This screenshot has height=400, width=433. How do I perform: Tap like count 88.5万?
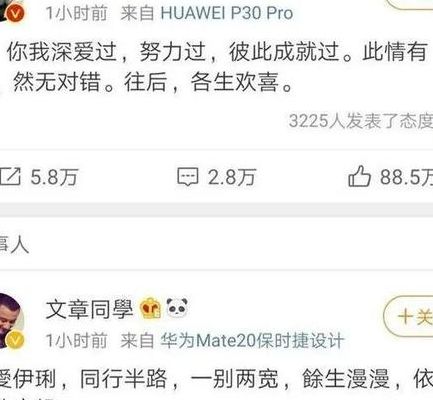[406, 177]
